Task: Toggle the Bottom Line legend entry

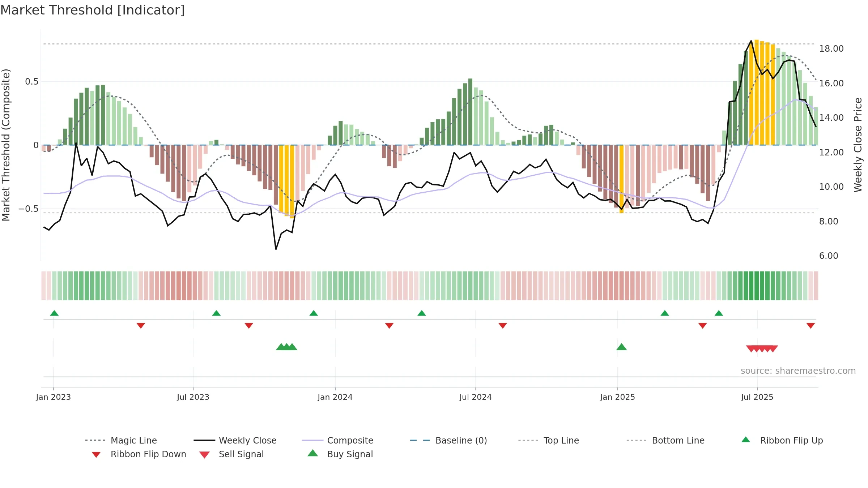Action: point(665,440)
